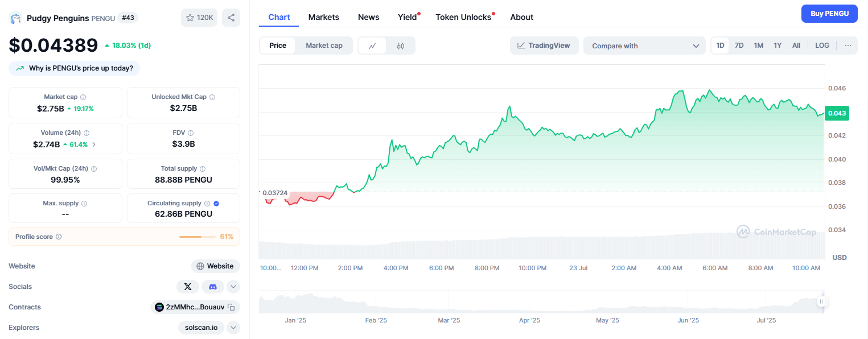Click the Profile score progress bar

(x=198, y=237)
